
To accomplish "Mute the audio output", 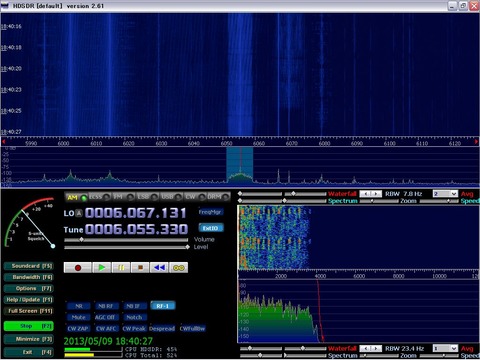I will (79, 317).
